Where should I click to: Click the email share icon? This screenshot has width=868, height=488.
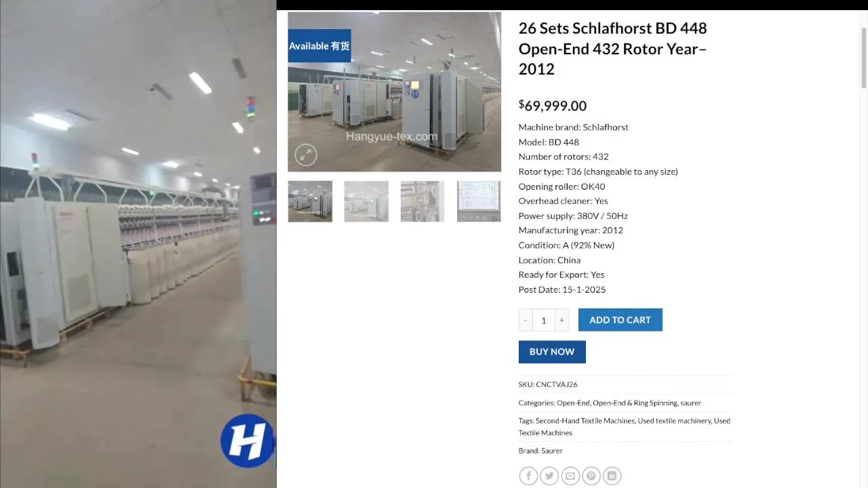570,476
